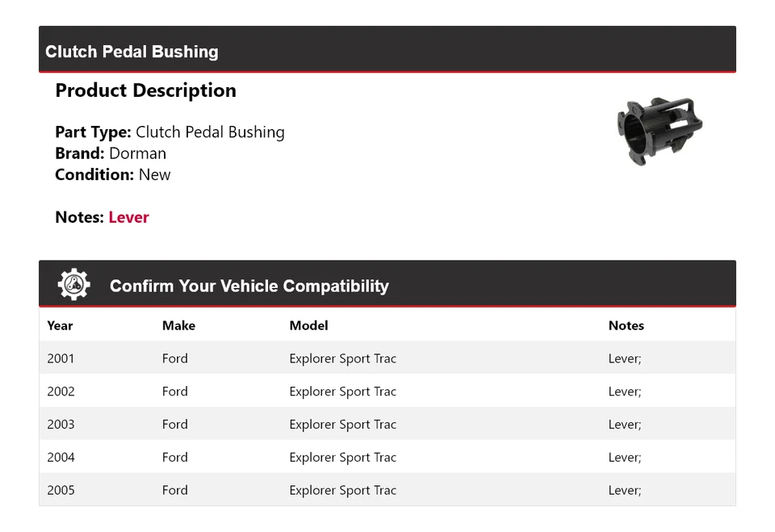Click the 2002 year cell
This screenshot has height=532, width=775.
tap(61, 392)
